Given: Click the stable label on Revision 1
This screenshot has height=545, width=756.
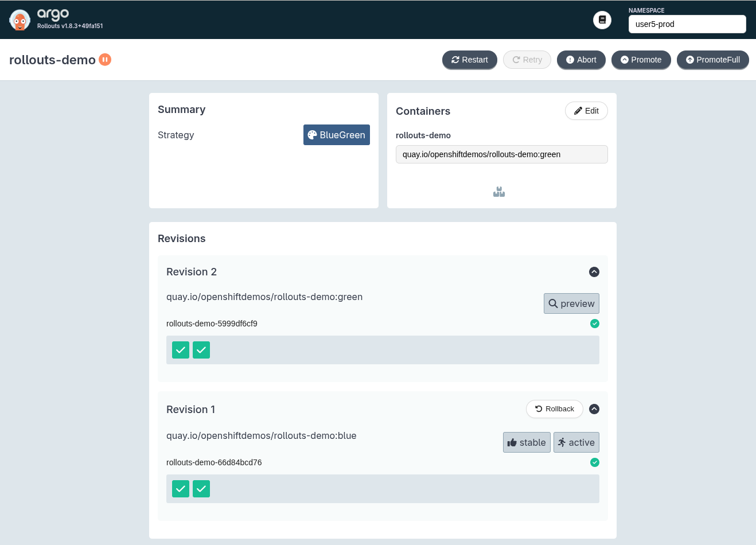Looking at the screenshot, I should pos(527,442).
